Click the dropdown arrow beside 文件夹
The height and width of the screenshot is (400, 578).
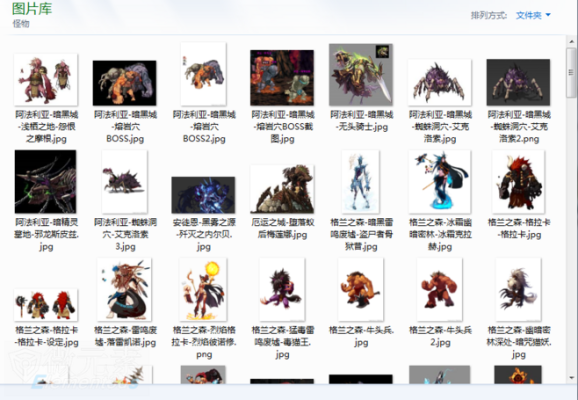click(548, 15)
